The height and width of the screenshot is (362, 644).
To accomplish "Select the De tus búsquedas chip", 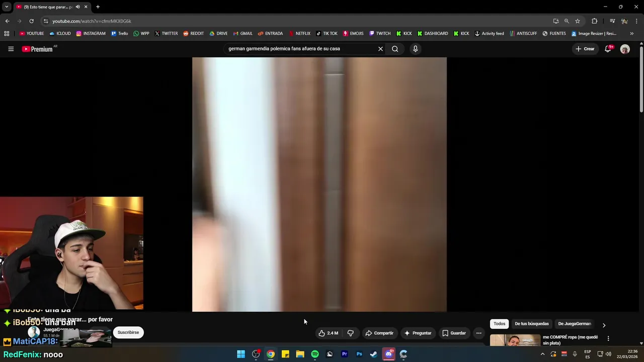I will (x=531, y=324).
